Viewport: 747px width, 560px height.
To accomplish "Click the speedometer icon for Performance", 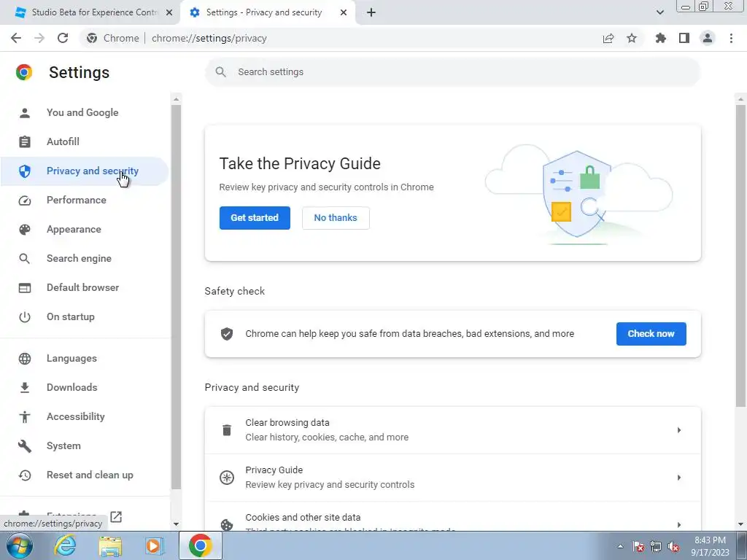I will click(x=25, y=201).
